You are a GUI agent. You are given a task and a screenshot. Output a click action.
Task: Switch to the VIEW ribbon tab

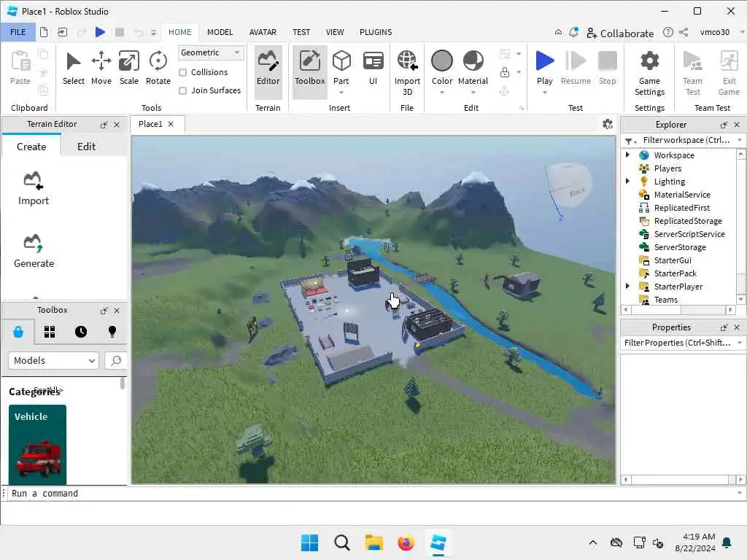tap(335, 32)
